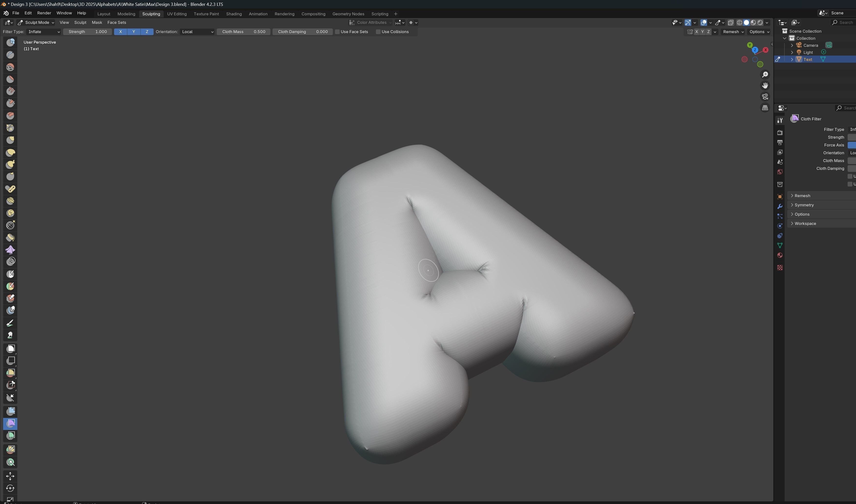This screenshot has width=856, height=504.
Task: Open the header Options dropdown
Action: pyautogui.click(x=759, y=32)
